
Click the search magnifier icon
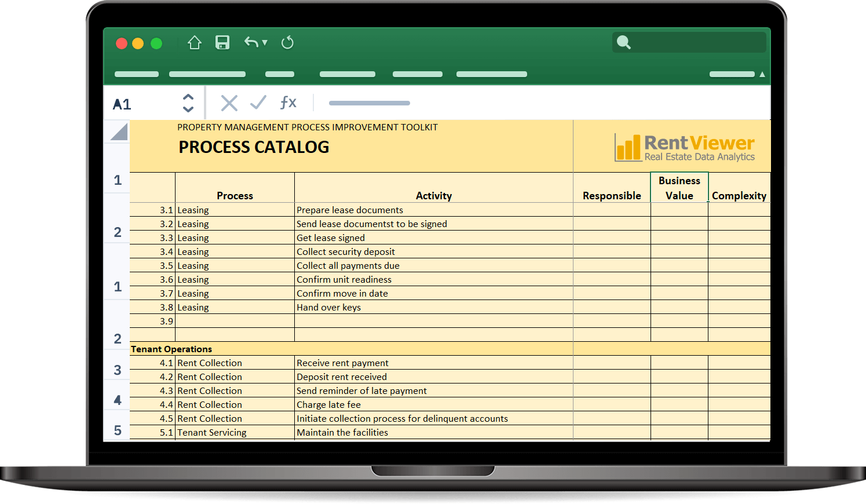(x=623, y=42)
